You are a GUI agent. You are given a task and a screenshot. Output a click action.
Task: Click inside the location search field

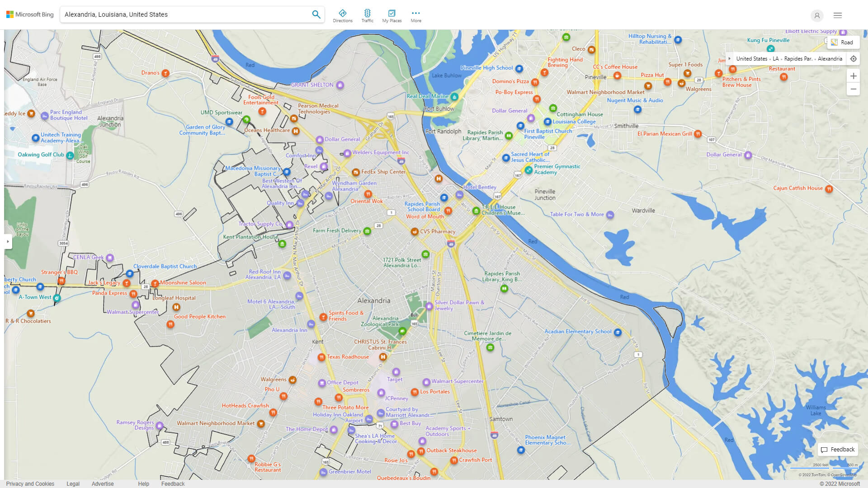[181, 14]
